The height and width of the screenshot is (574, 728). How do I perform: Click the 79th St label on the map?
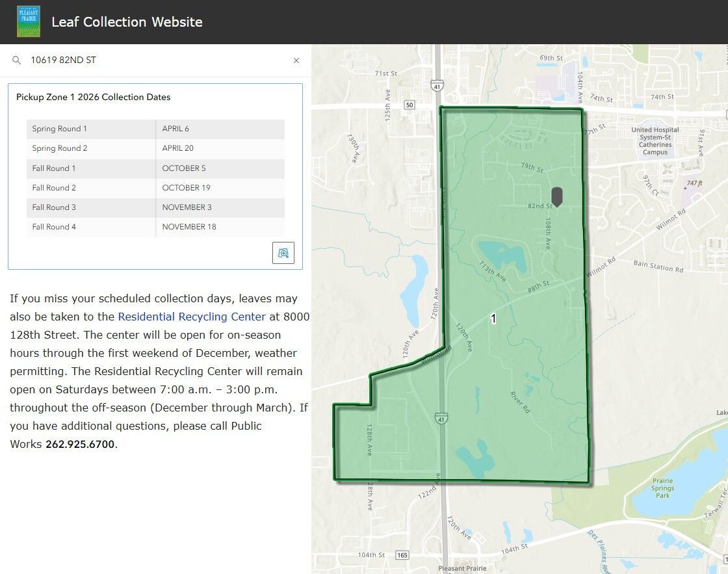tap(532, 167)
